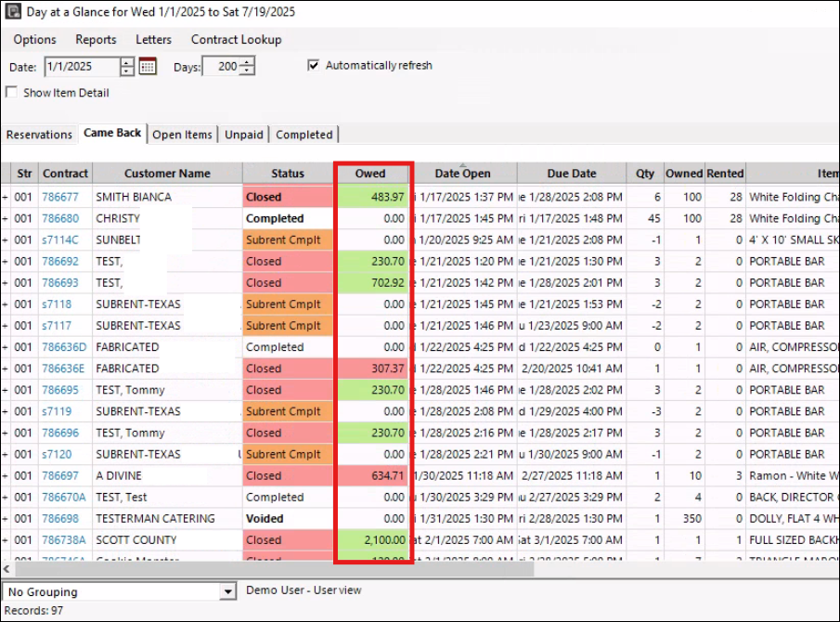Screen dimensions: 840x622
Task: Expand row for contract 786698
Action: pos(5,518)
